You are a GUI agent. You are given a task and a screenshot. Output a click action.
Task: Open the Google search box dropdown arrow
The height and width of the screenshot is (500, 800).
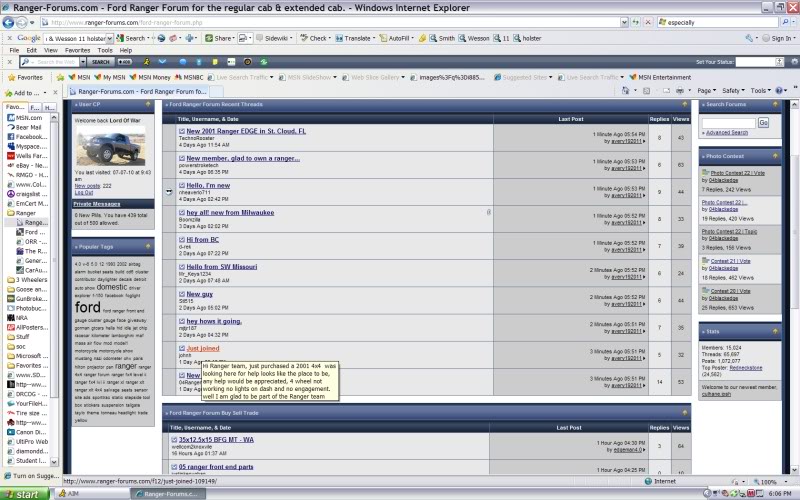[109, 38]
